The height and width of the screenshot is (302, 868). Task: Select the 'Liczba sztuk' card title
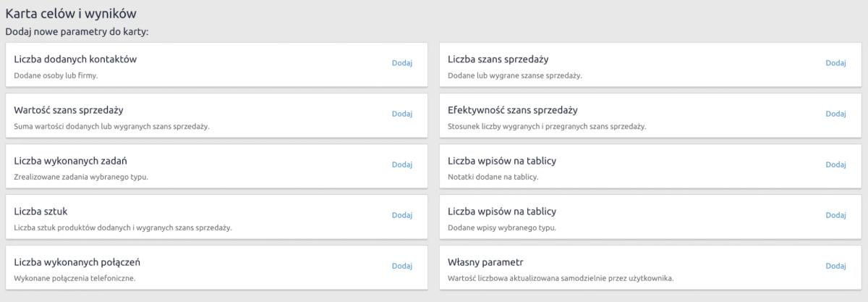(x=41, y=211)
